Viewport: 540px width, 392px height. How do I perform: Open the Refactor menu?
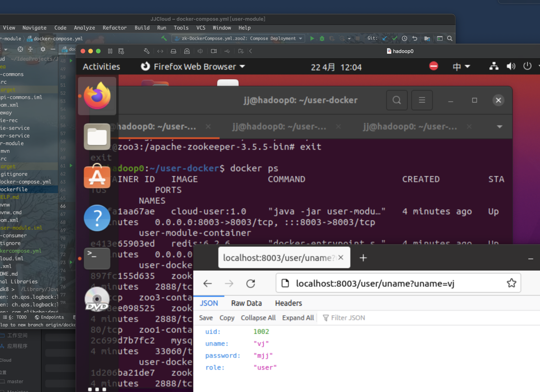click(115, 28)
